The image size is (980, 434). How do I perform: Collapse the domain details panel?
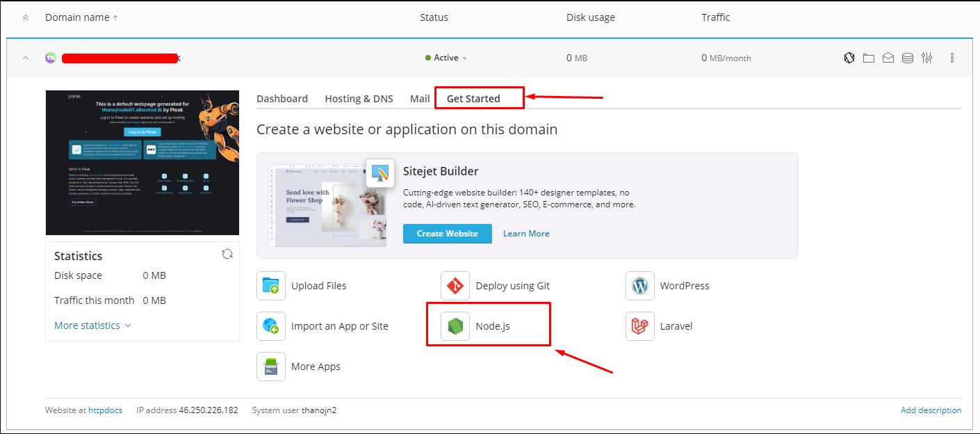coord(25,58)
